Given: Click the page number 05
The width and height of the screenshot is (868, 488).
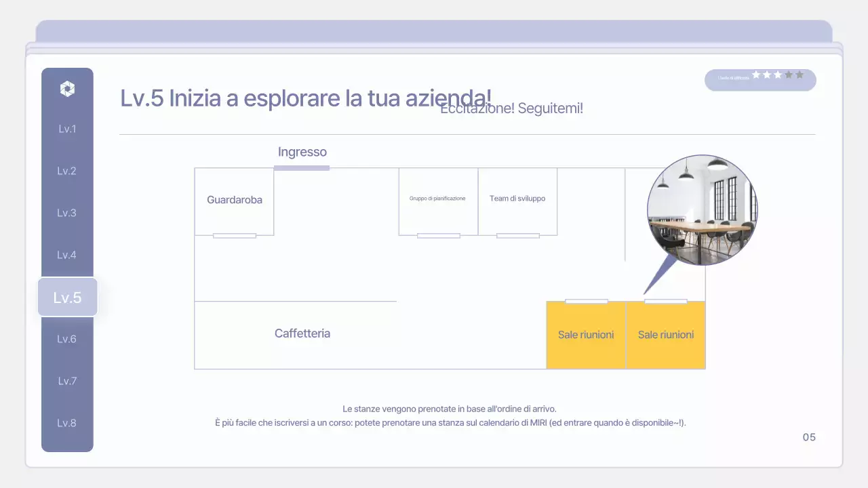Looking at the screenshot, I should pyautogui.click(x=809, y=437).
